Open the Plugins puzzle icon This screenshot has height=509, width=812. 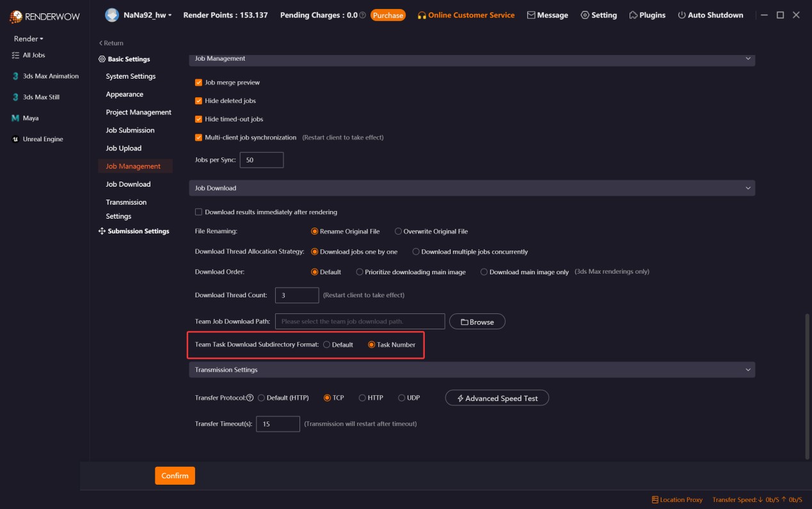[633, 15]
